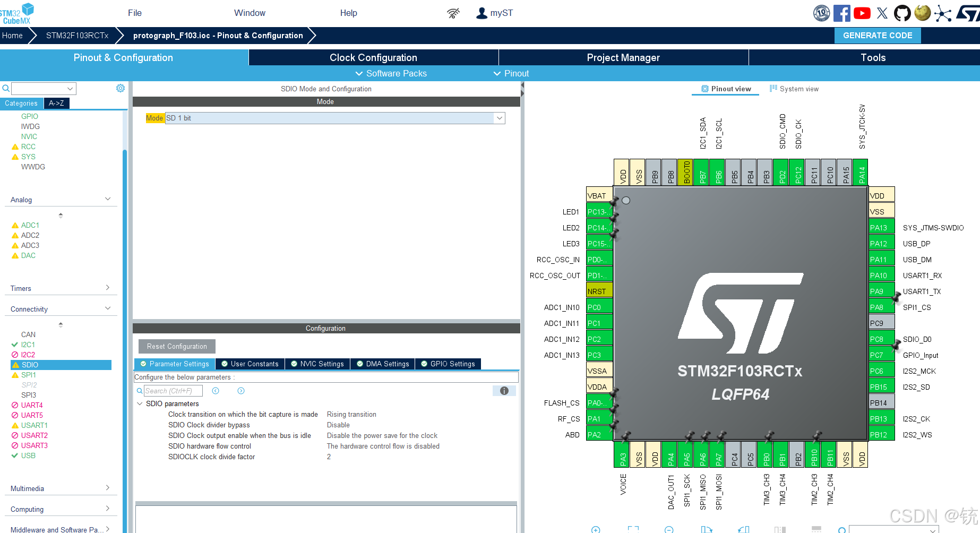Open the File menu
Screen dimensions: 980x533
click(x=135, y=13)
